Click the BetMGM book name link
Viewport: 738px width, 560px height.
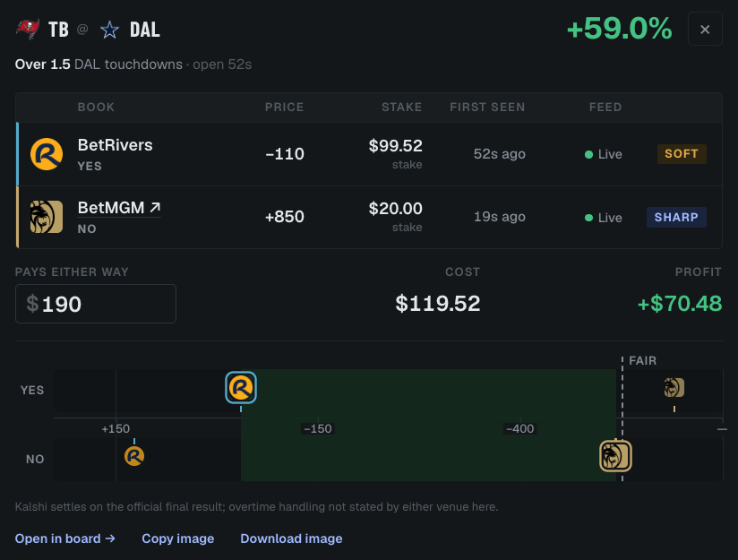coord(111,208)
